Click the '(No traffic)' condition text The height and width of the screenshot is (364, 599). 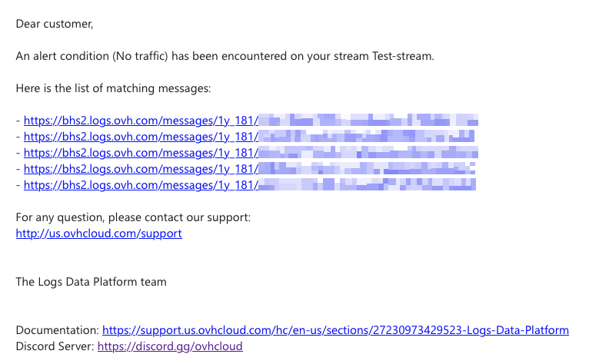tap(140, 56)
